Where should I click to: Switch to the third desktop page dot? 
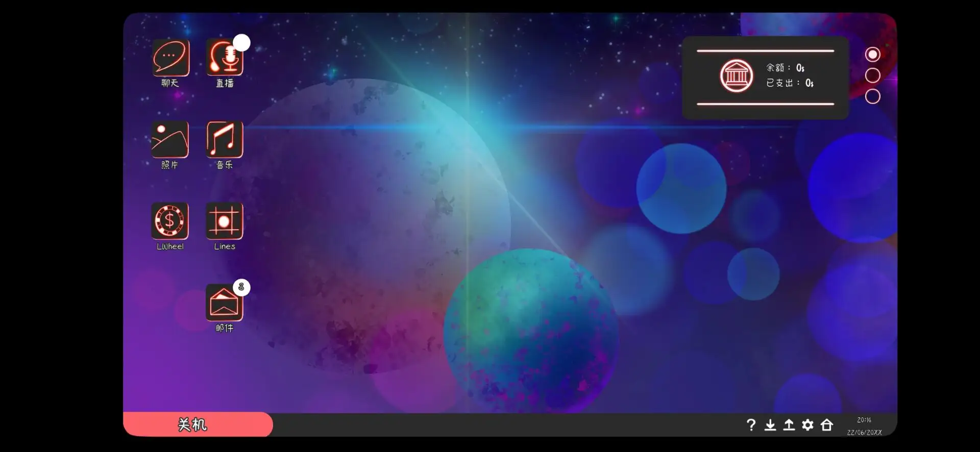point(873,96)
